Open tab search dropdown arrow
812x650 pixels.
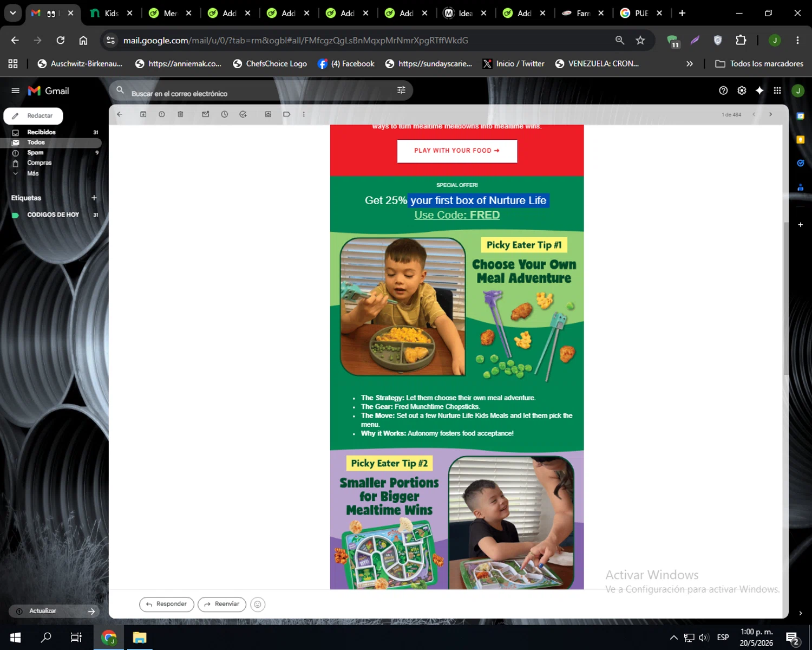coord(12,13)
